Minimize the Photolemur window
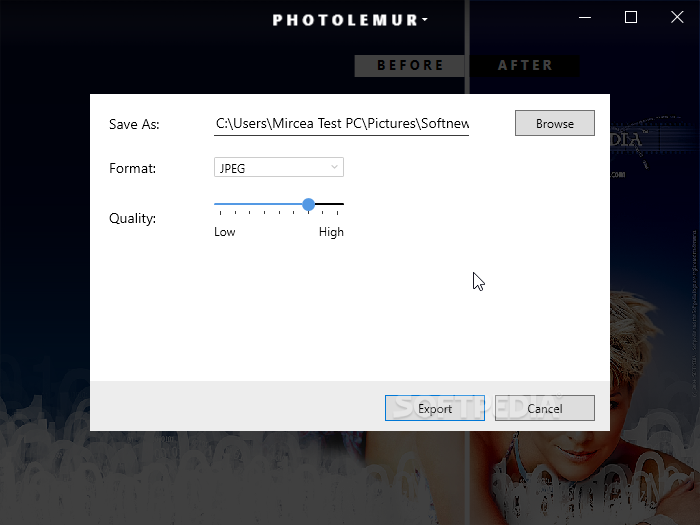The image size is (700, 525). click(585, 17)
